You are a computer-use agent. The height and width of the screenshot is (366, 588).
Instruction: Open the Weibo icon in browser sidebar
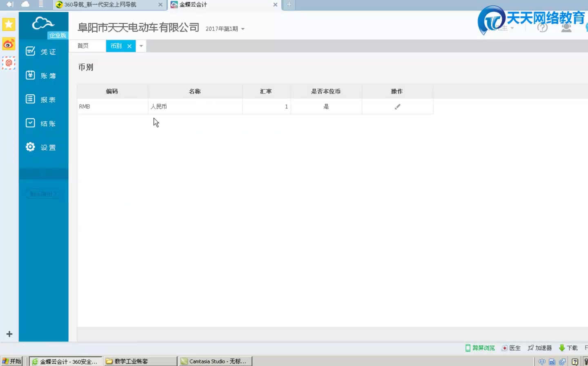pos(9,44)
